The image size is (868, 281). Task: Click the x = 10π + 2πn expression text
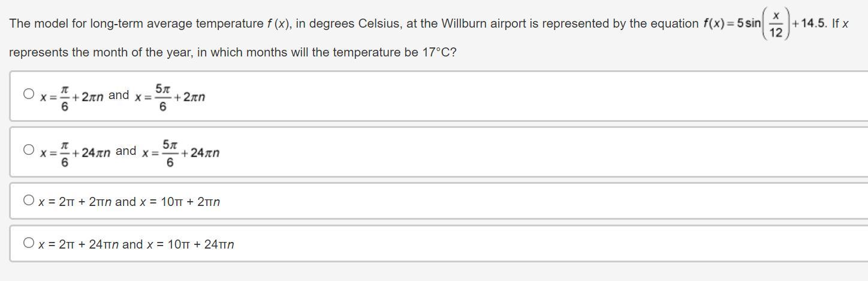coord(180,202)
